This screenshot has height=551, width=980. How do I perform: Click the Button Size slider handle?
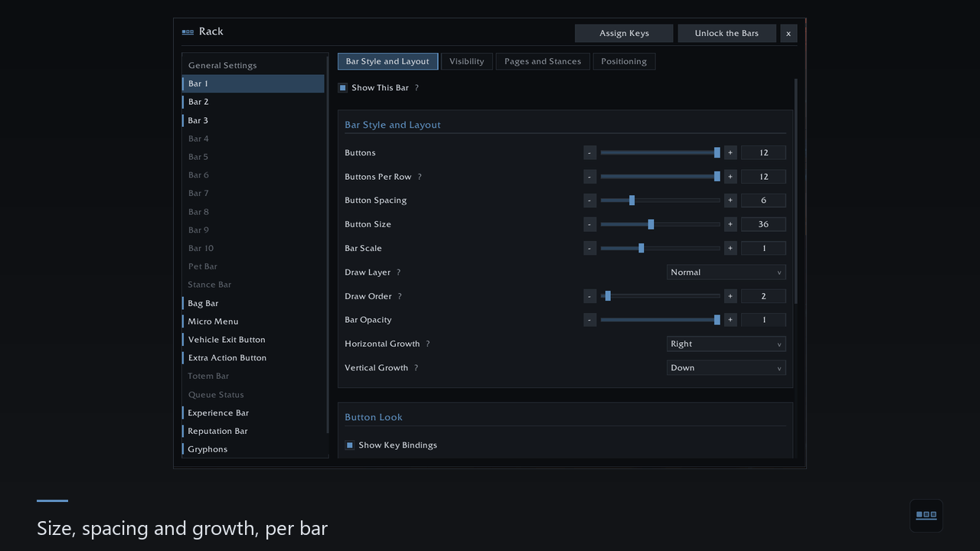click(x=651, y=224)
